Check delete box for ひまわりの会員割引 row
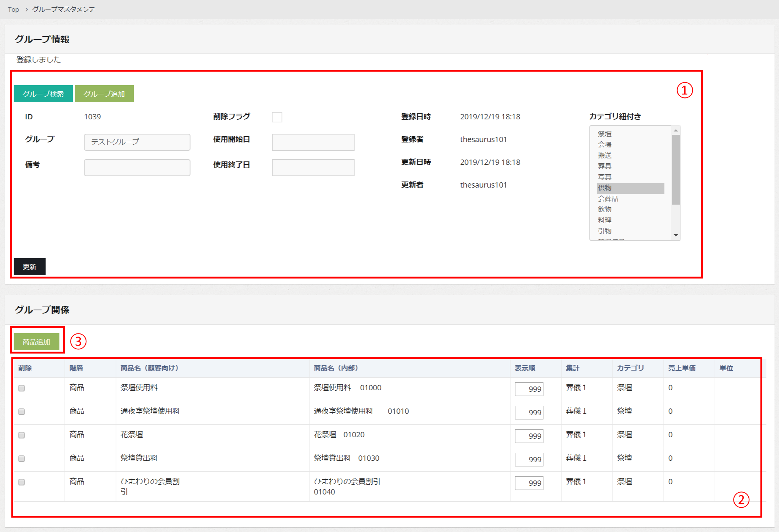The image size is (779, 532). pos(22,482)
